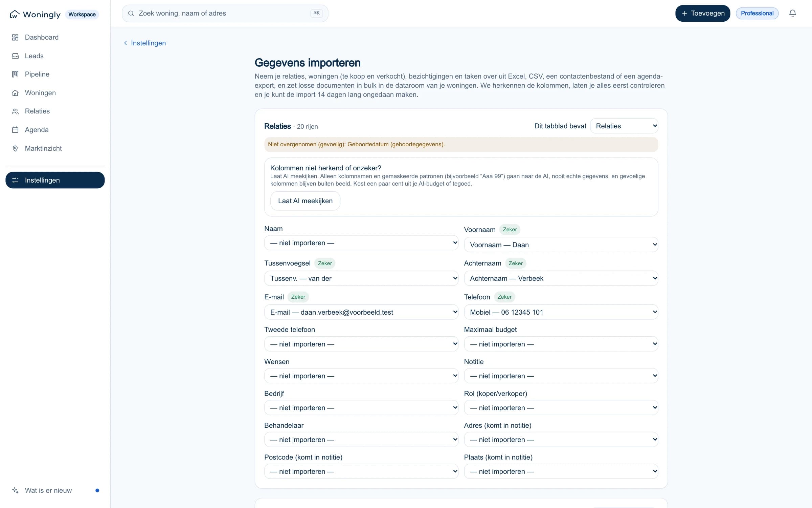Open the Naam column mapping dropdown
Image resolution: width=812 pixels, height=508 pixels.
pyautogui.click(x=361, y=243)
